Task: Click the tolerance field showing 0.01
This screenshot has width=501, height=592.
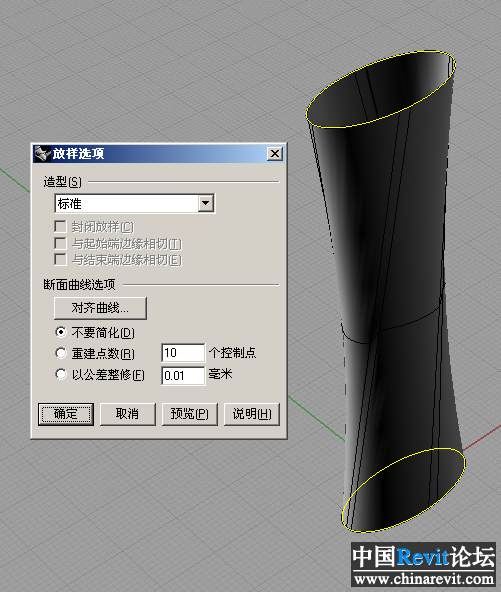Action: (183, 376)
